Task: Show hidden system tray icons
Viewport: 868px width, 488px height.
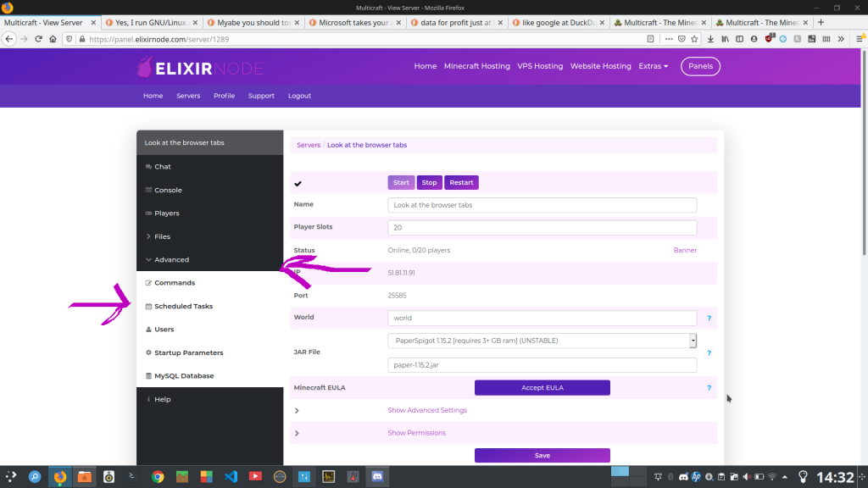Action: [785, 477]
